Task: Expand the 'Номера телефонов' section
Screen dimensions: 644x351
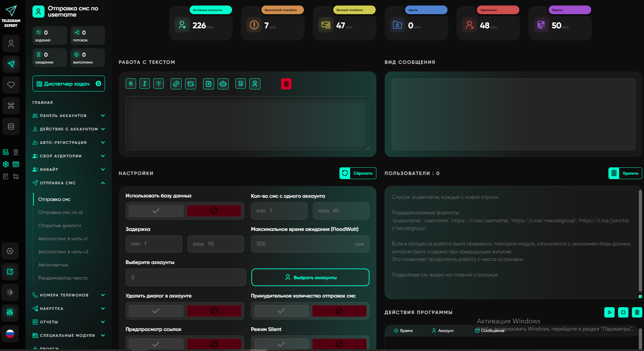Action: click(x=68, y=295)
